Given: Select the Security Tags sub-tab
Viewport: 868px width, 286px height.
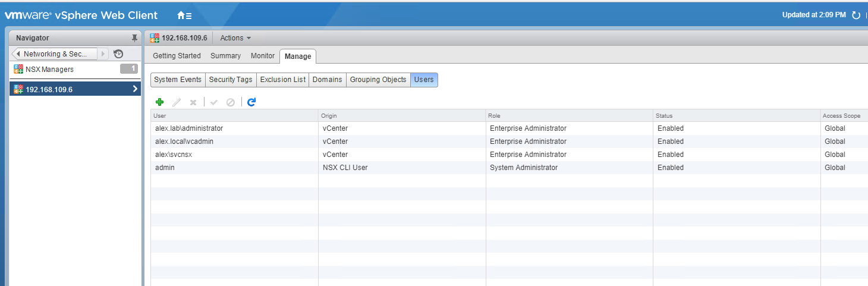Looking at the screenshot, I should tap(231, 80).
